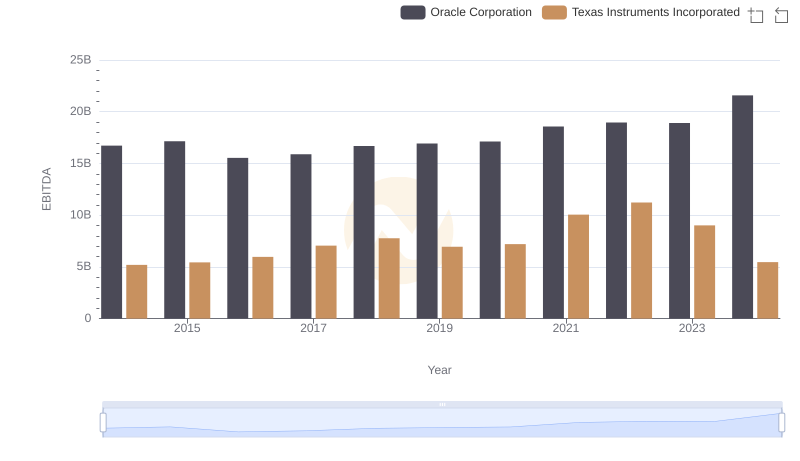
Task: Click the 5B y-axis label
Action: click(84, 267)
